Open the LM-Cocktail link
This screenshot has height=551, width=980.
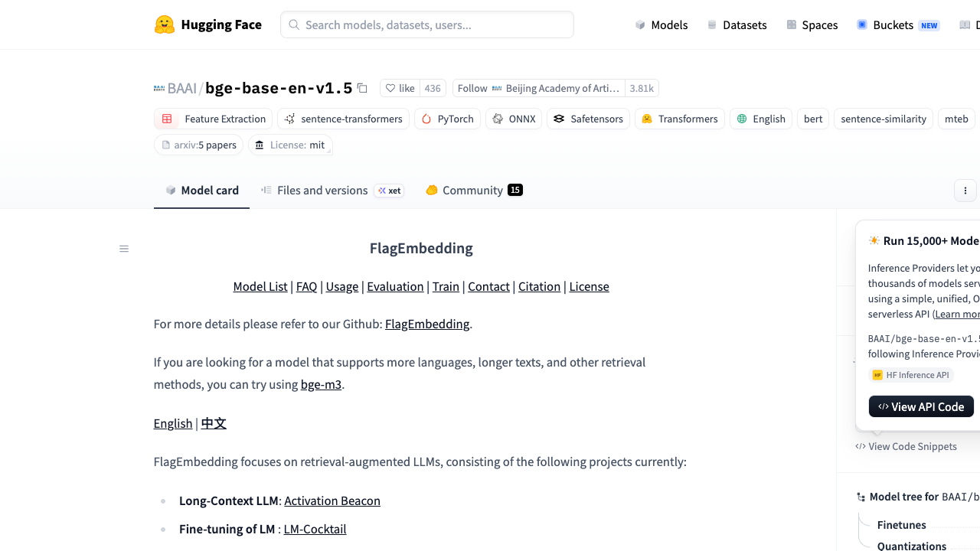coord(315,529)
